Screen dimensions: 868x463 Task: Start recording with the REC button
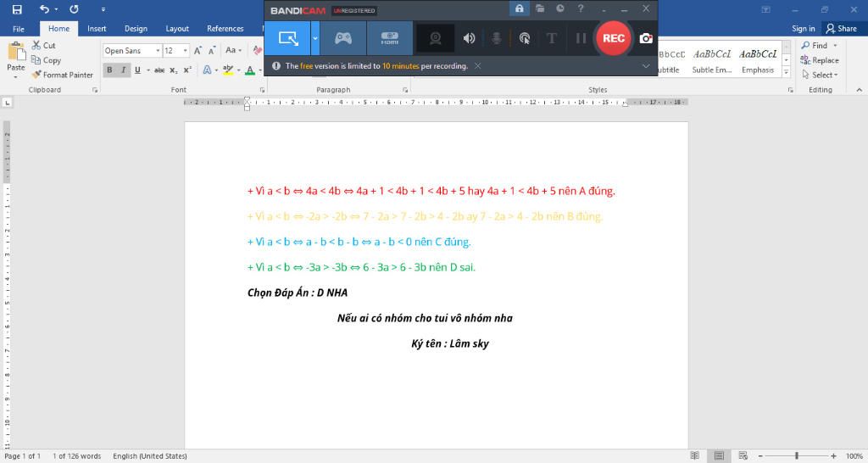(614, 38)
